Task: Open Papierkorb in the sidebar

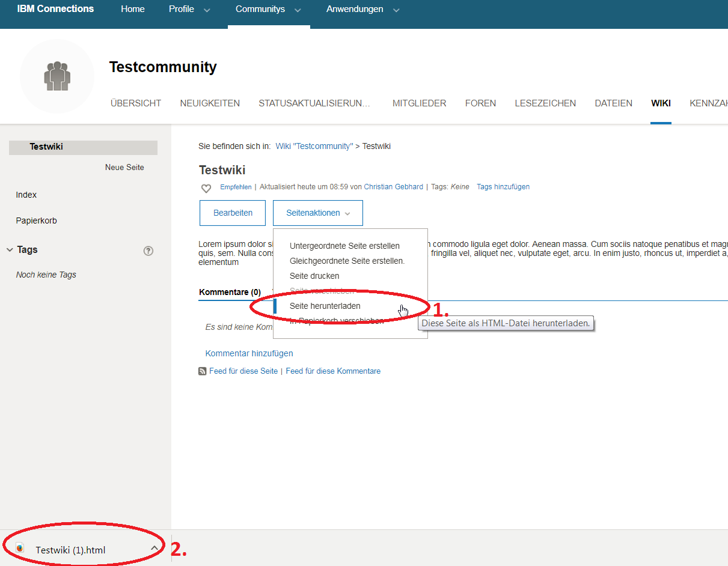Action: pos(37,221)
